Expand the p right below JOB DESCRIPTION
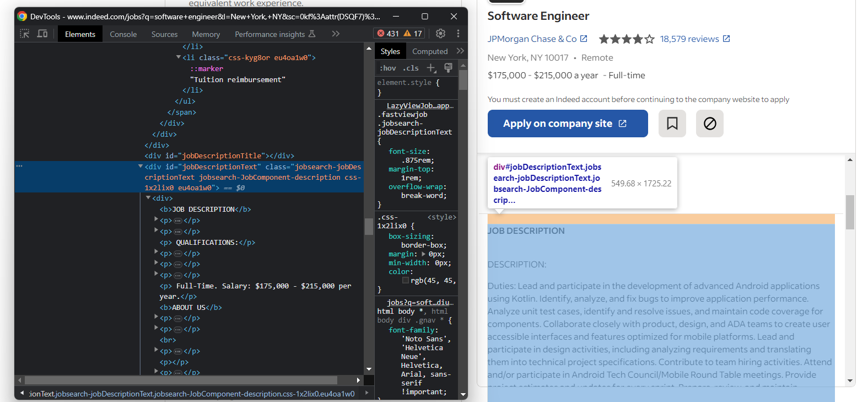 157,219
